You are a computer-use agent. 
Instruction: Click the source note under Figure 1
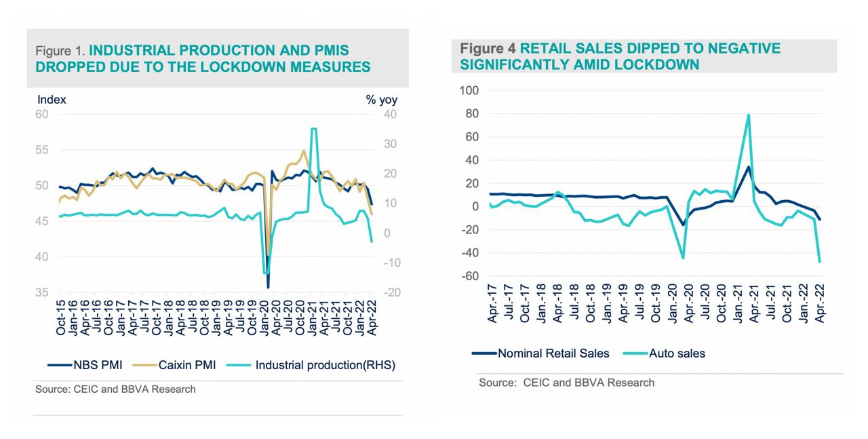115,389
